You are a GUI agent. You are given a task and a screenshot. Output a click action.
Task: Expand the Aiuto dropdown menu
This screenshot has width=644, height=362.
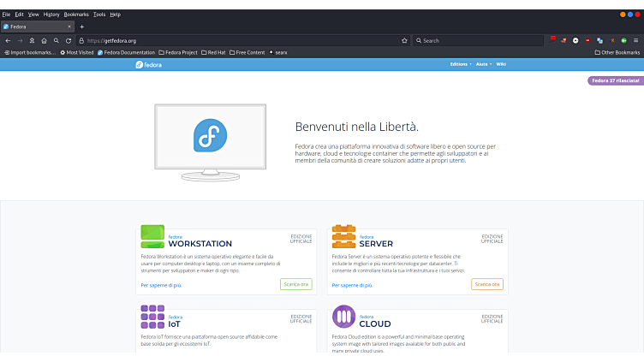(484, 64)
